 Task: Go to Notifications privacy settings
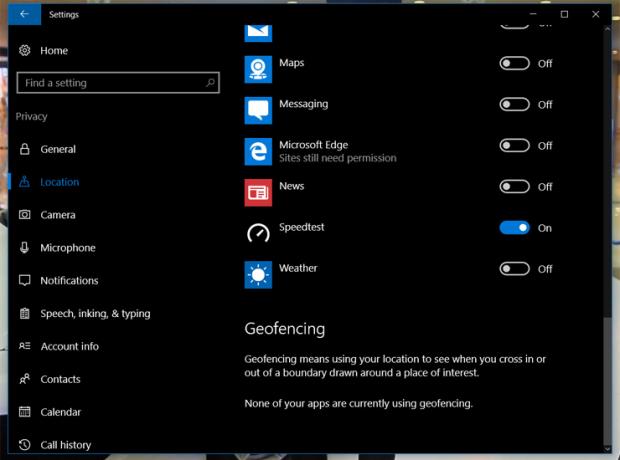point(69,281)
